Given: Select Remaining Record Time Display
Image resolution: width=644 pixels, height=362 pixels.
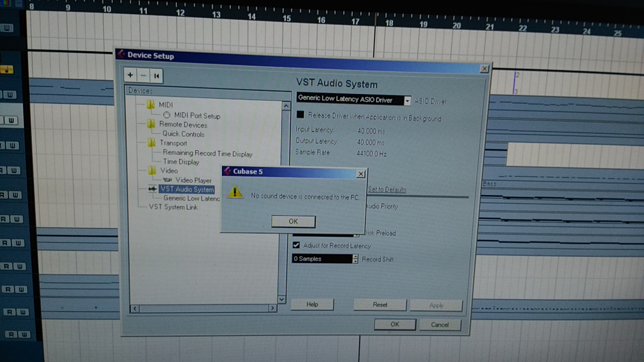Looking at the screenshot, I should click(207, 153).
